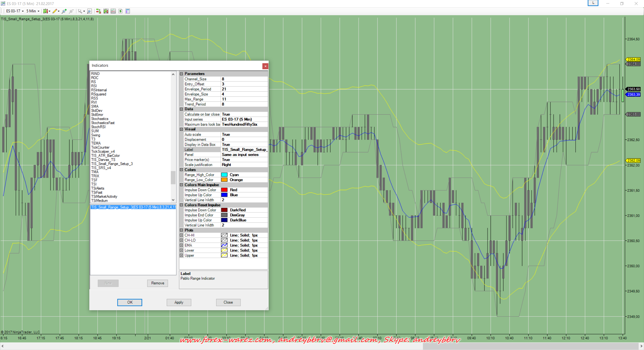Click the zoom in magnifier icon

[64, 11]
